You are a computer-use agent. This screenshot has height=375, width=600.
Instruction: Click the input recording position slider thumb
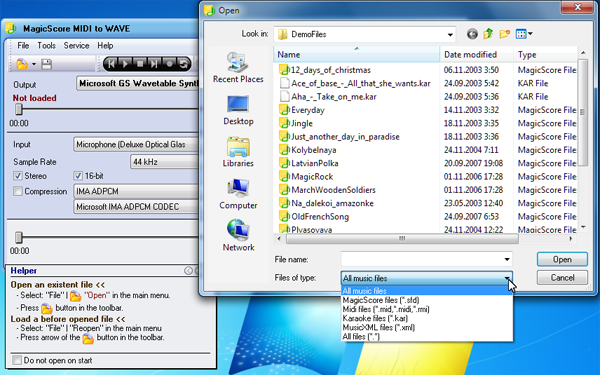(x=18, y=238)
